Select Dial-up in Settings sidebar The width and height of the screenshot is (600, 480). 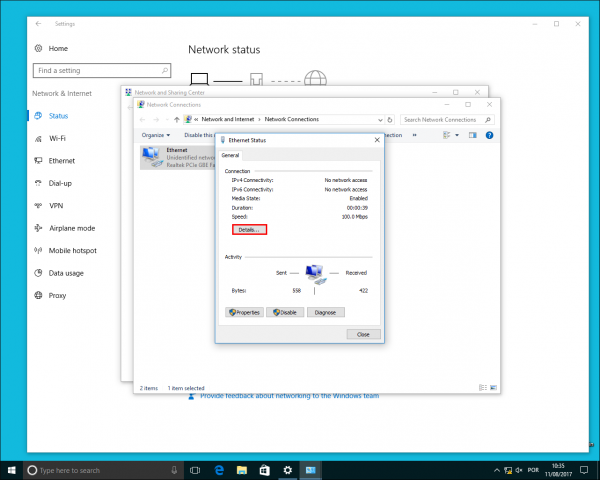pyautogui.click(x=60, y=183)
